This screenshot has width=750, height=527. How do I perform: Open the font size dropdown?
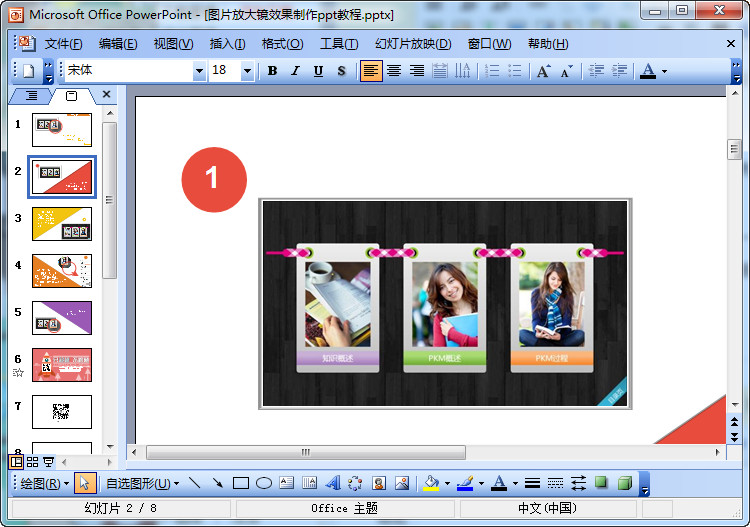click(247, 71)
